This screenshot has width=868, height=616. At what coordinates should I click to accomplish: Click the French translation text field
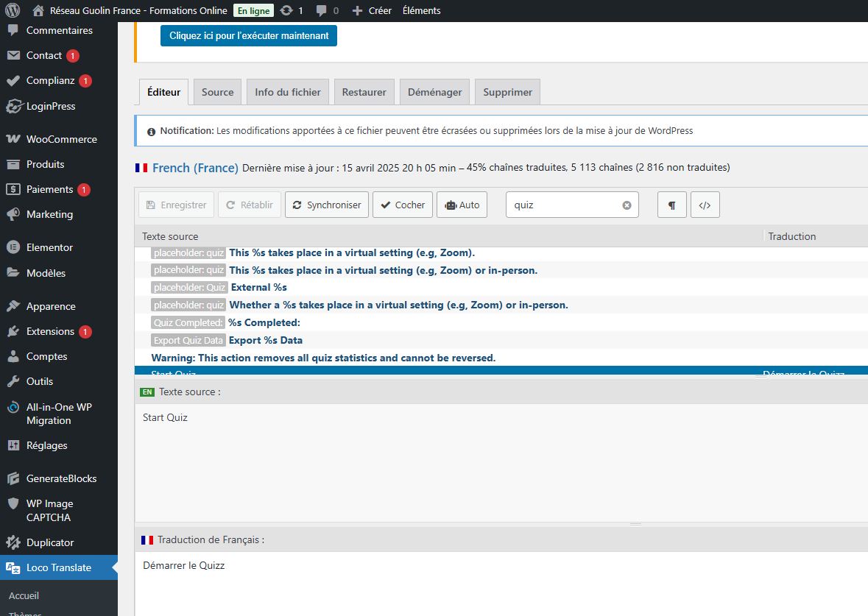tap(501, 581)
